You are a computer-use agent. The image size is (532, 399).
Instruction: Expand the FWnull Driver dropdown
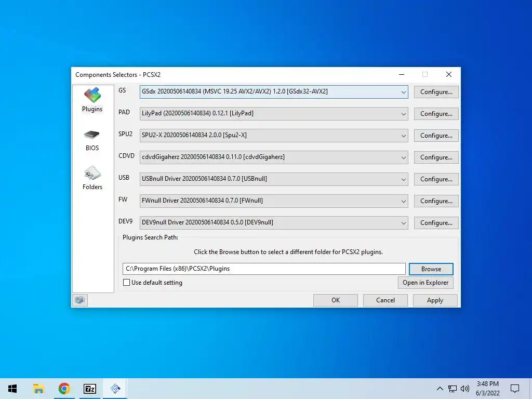pos(403,201)
